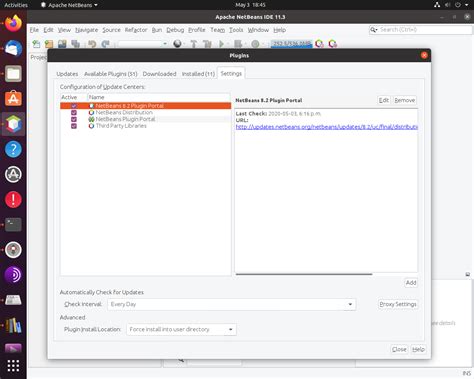Open the Apache NetBeans app menu in top bar
This screenshot has height=379, width=474.
69,5
